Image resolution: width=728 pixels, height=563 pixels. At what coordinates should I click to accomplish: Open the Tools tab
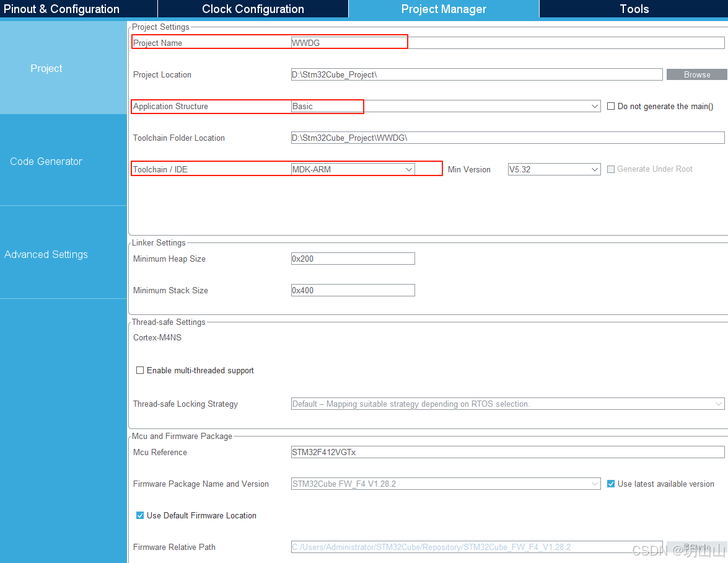[x=634, y=9]
